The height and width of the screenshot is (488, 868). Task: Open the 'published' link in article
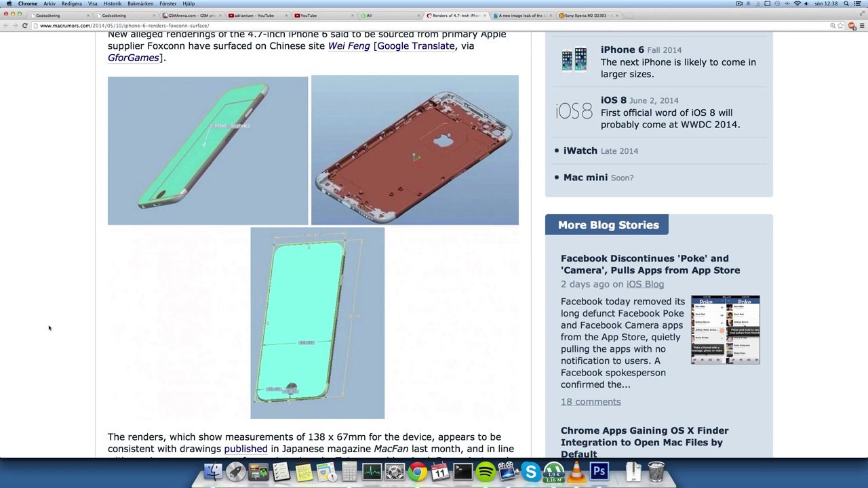pyautogui.click(x=245, y=449)
